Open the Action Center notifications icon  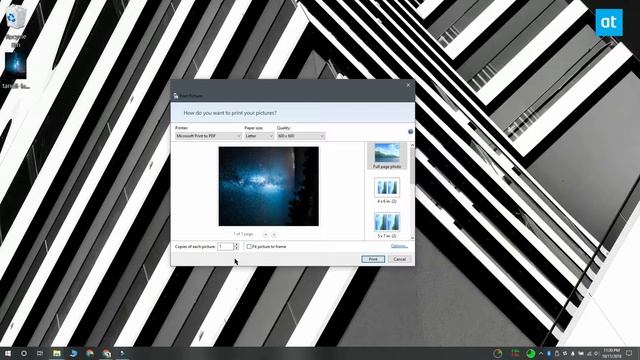(629, 353)
